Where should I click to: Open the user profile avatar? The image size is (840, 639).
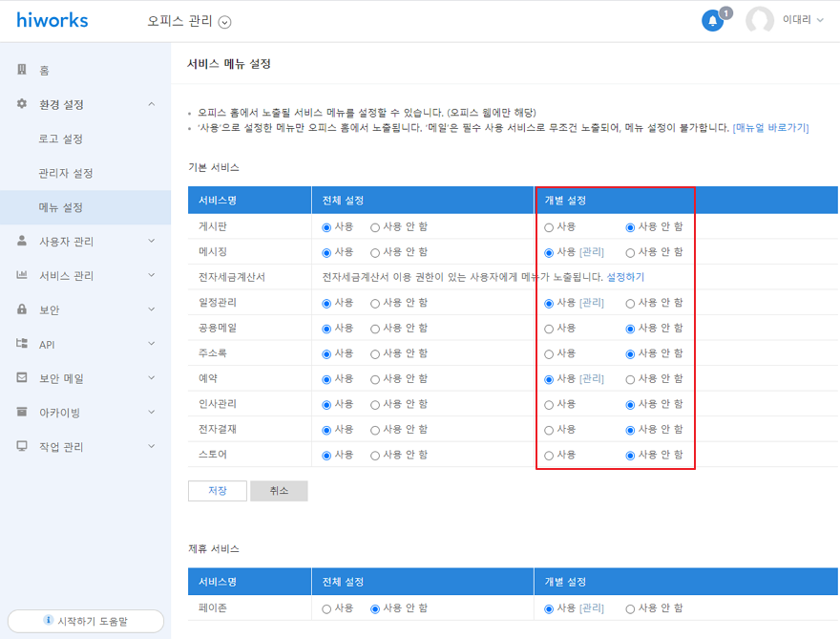(759, 20)
